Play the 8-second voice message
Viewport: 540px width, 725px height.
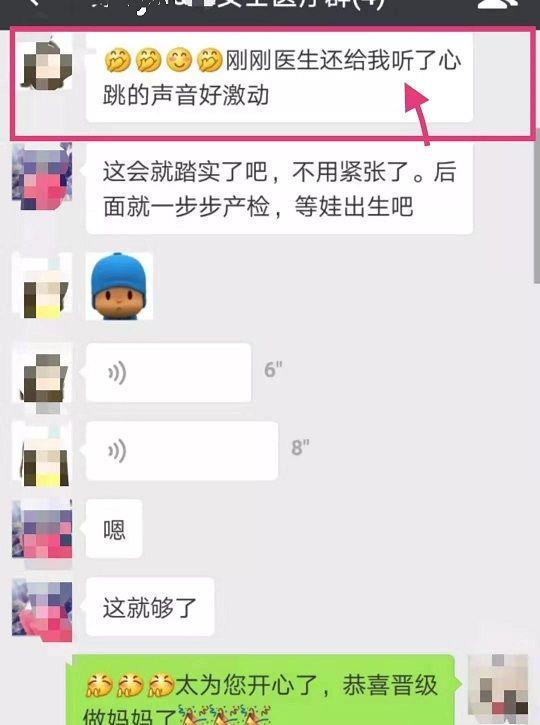(x=182, y=451)
